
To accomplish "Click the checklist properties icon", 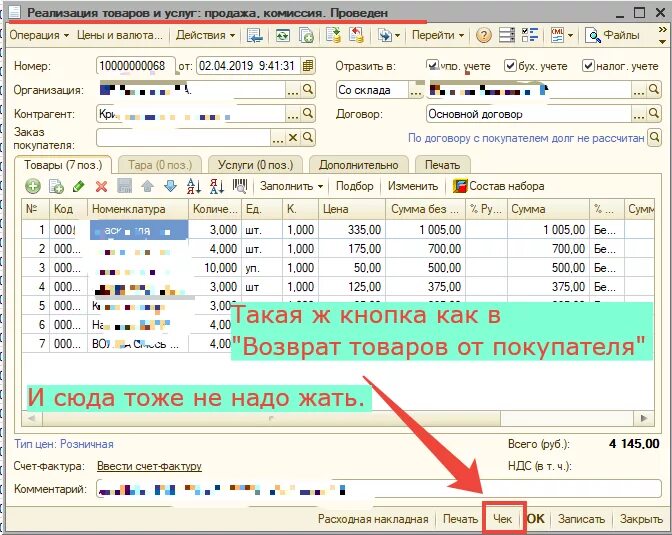I will (530, 36).
